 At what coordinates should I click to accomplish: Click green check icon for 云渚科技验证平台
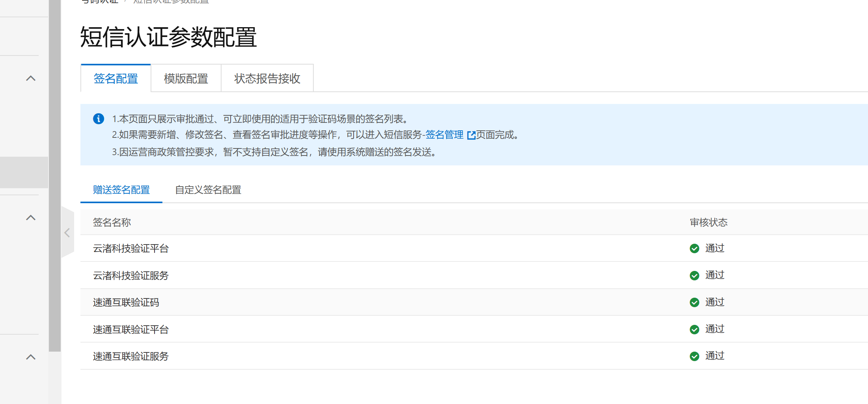[694, 248]
